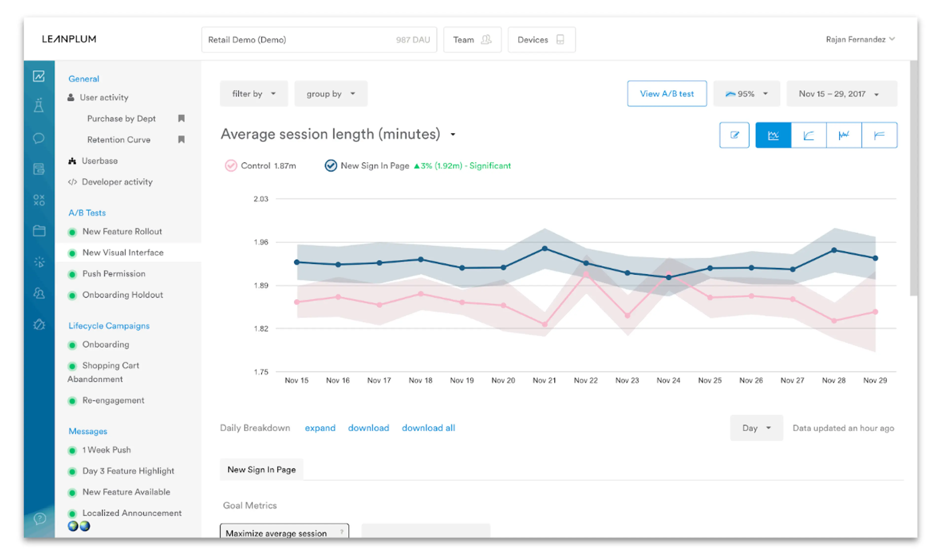
Task: Toggle the Retention Curve bookmark icon
Action: coord(182,140)
